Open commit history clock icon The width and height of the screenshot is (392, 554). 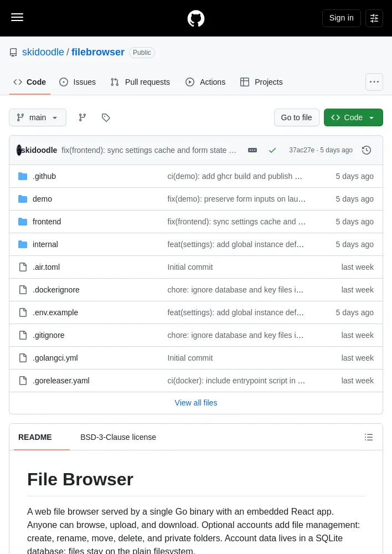(367, 150)
